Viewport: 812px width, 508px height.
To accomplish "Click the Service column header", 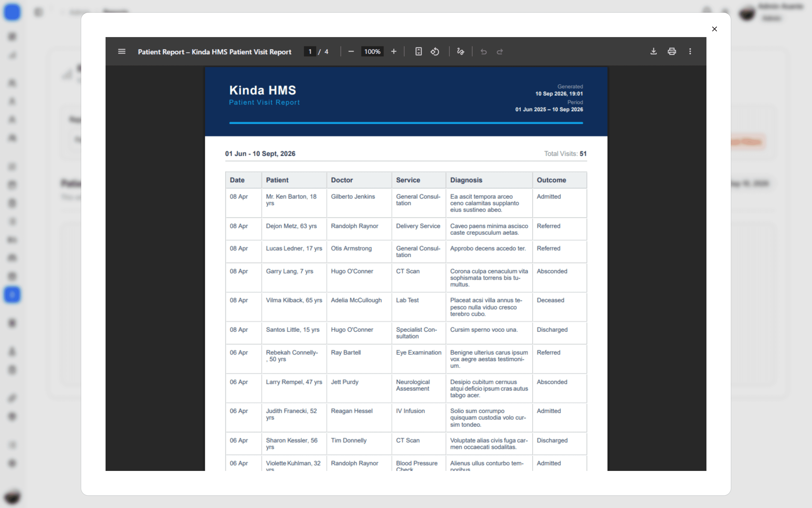I will tap(419, 180).
